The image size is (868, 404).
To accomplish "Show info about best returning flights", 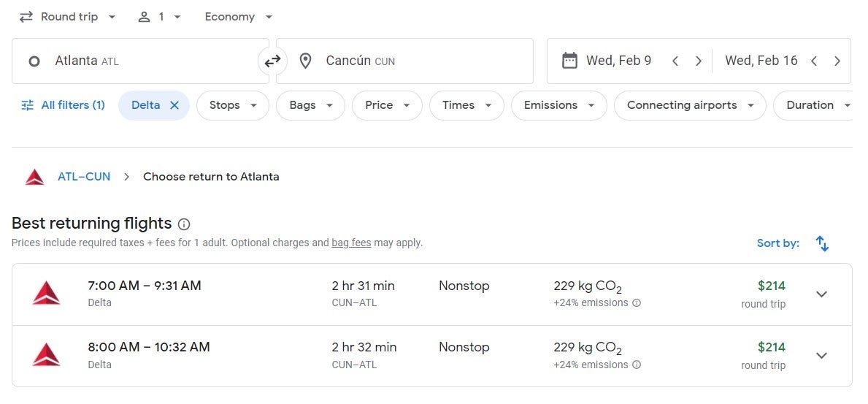I will tap(184, 224).
